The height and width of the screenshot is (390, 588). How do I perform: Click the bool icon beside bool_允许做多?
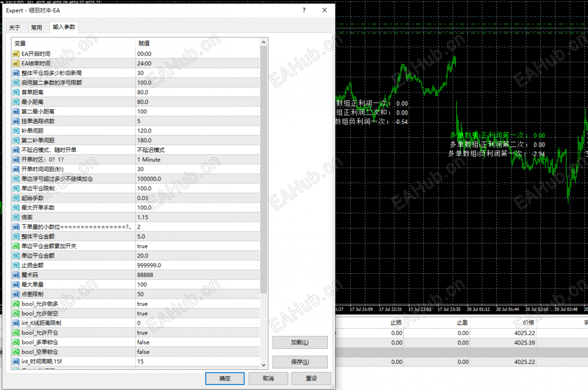click(16, 304)
